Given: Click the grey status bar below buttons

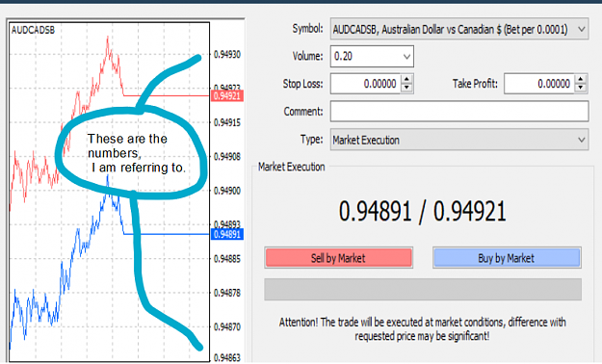Looking at the screenshot, I should point(423,289).
